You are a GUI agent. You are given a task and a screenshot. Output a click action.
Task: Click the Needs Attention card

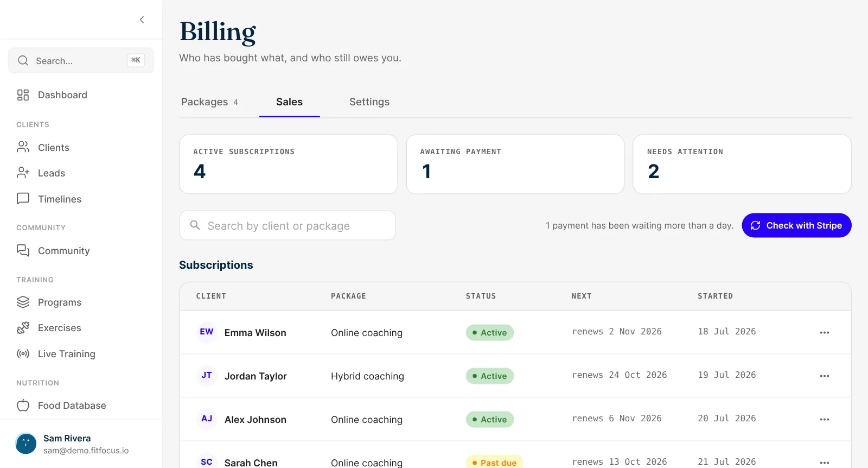point(742,165)
